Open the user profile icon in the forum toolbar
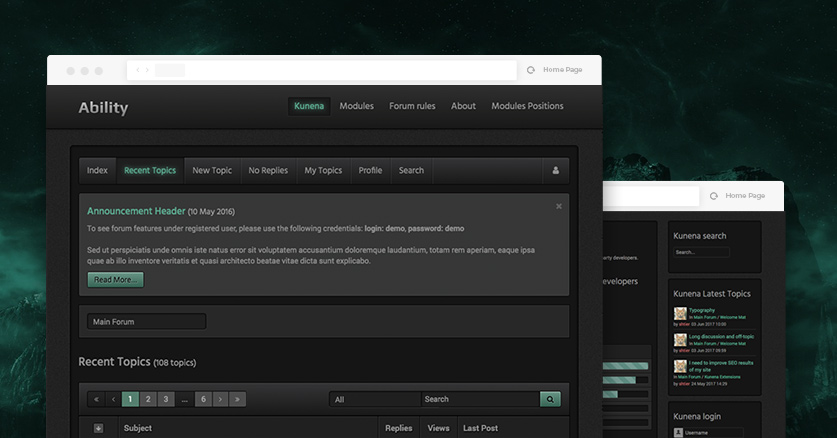This screenshot has height=438, width=837. coord(556,170)
